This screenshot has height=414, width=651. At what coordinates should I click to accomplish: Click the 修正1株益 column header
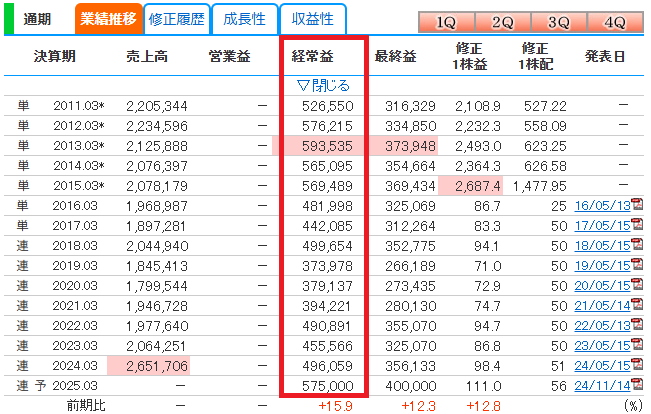tap(470, 56)
